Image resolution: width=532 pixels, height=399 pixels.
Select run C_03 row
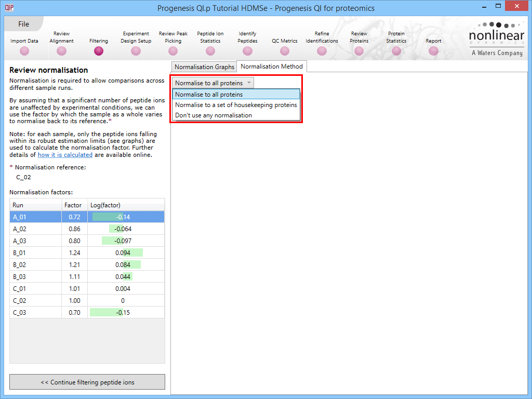point(87,312)
